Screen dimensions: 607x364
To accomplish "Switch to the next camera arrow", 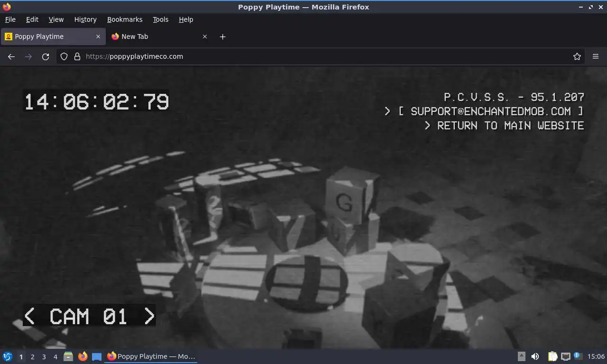I will (149, 316).
